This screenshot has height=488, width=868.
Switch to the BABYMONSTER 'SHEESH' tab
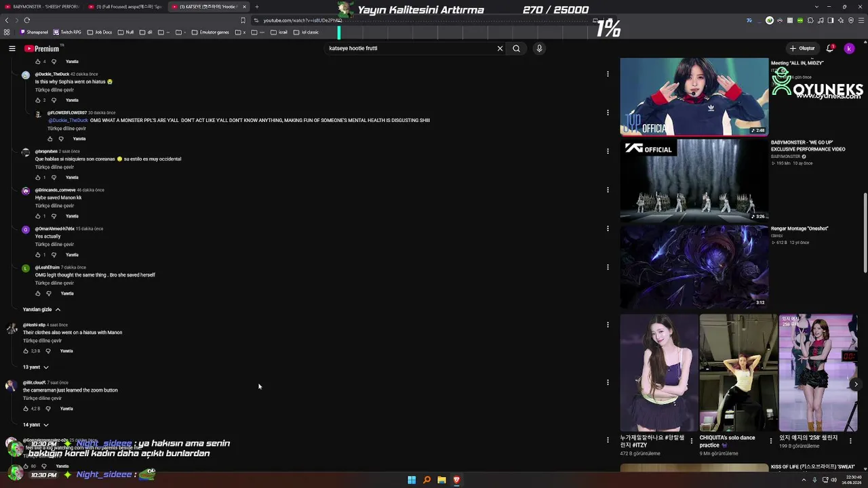(x=42, y=7)
